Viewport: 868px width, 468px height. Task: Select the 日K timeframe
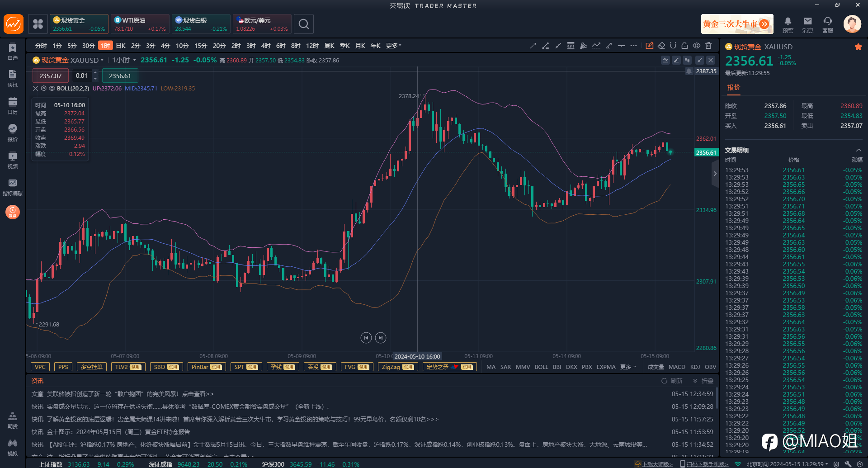(x=120, y=46)
